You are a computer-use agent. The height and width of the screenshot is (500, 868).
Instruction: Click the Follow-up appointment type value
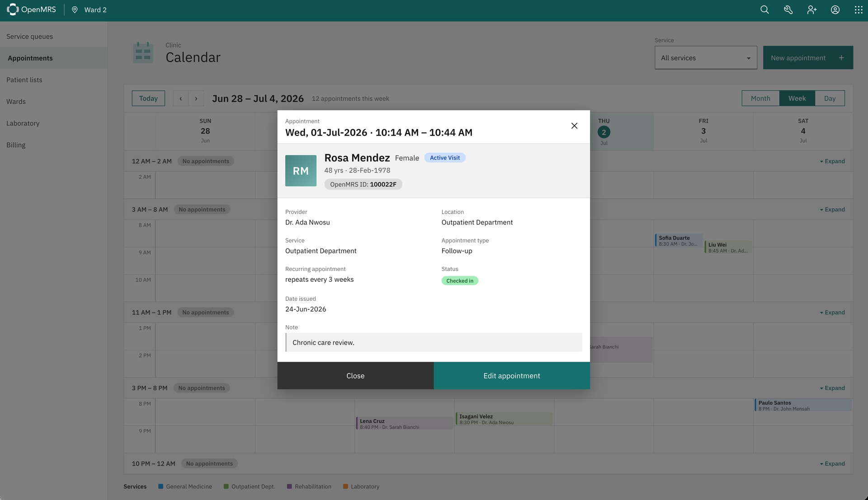tap(457, 251)
